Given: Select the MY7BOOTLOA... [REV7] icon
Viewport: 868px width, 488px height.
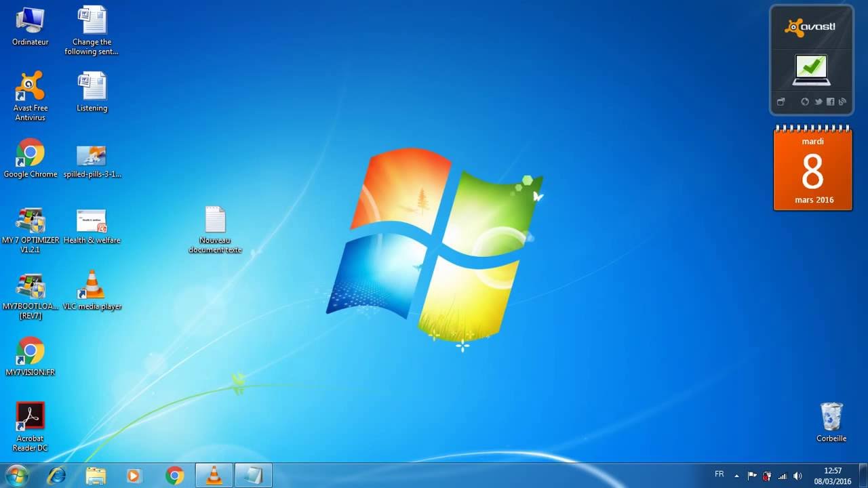Looking at the screenshot, I should (x=30, y=297).
